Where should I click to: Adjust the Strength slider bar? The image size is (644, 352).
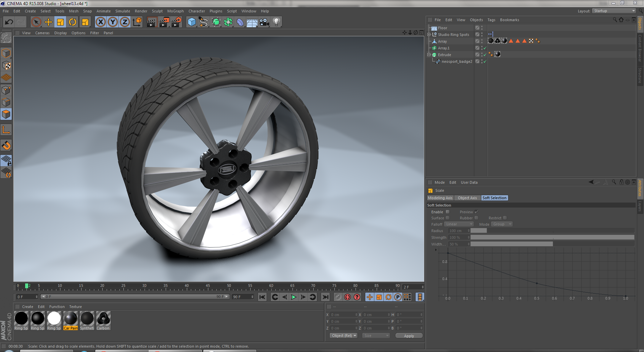click(552, 237)
